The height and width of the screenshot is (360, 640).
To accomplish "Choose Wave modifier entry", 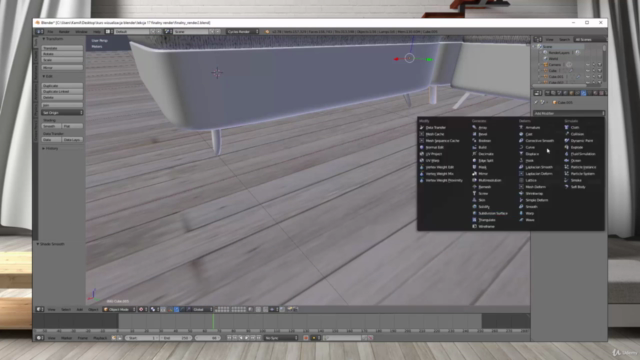I will (x=530, y=220).
